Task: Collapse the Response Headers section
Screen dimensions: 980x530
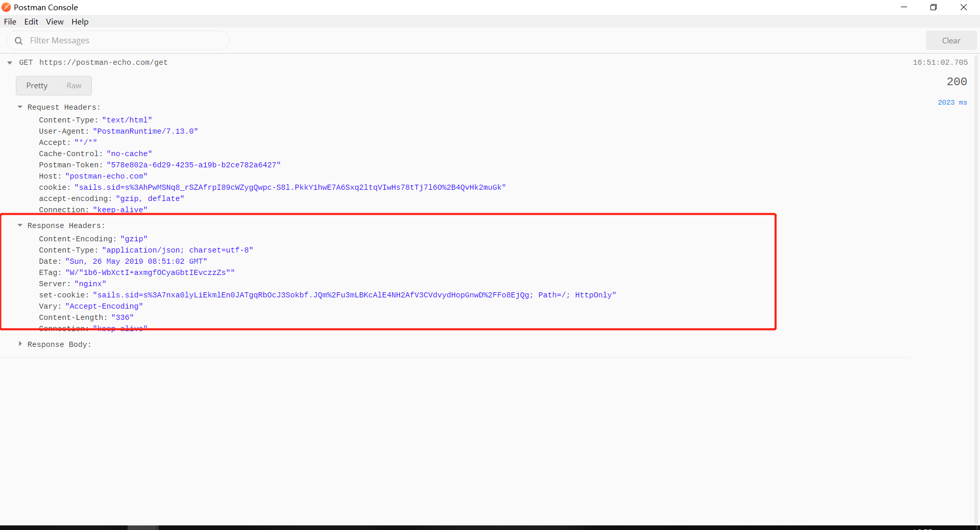Action: 20,225
